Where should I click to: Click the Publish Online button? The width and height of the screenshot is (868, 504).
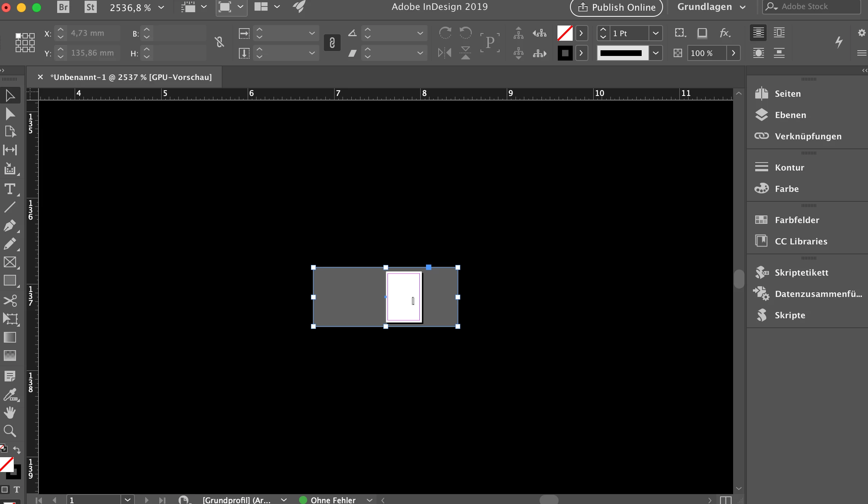(617, 7)
